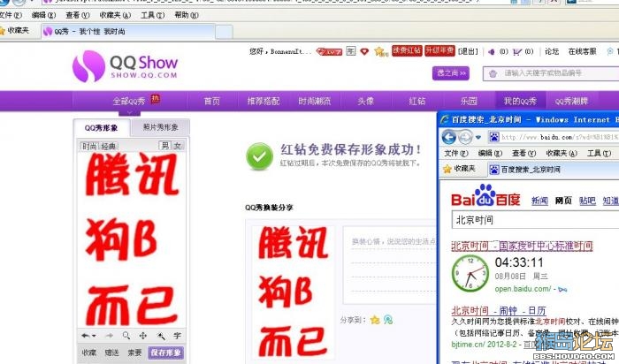Select the 经典 style toggle
The height and width of the screenshot is (364, 619).
pos(109,146)
